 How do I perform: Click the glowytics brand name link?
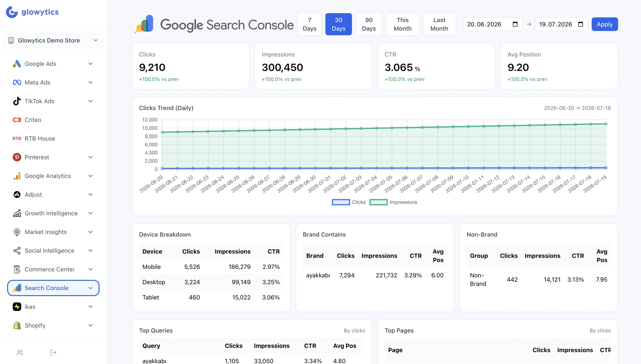(40, 12)
